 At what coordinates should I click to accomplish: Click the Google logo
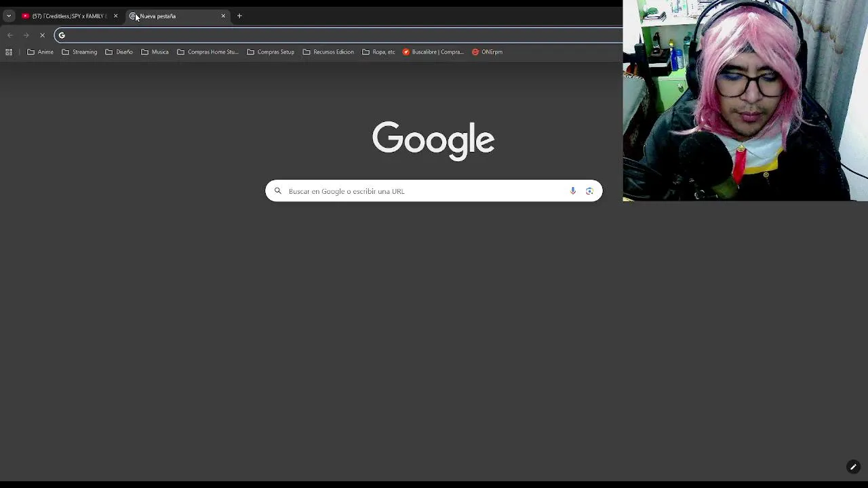(x=433, y=140)
